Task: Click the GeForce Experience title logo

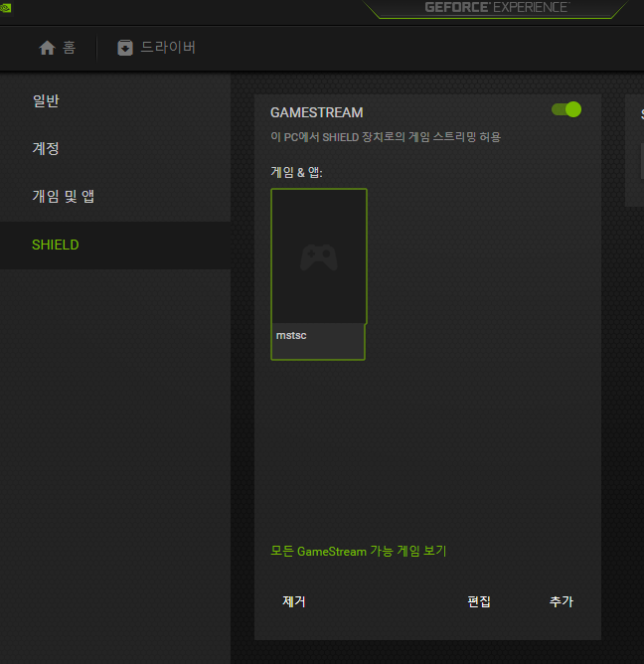Action: 497,7
